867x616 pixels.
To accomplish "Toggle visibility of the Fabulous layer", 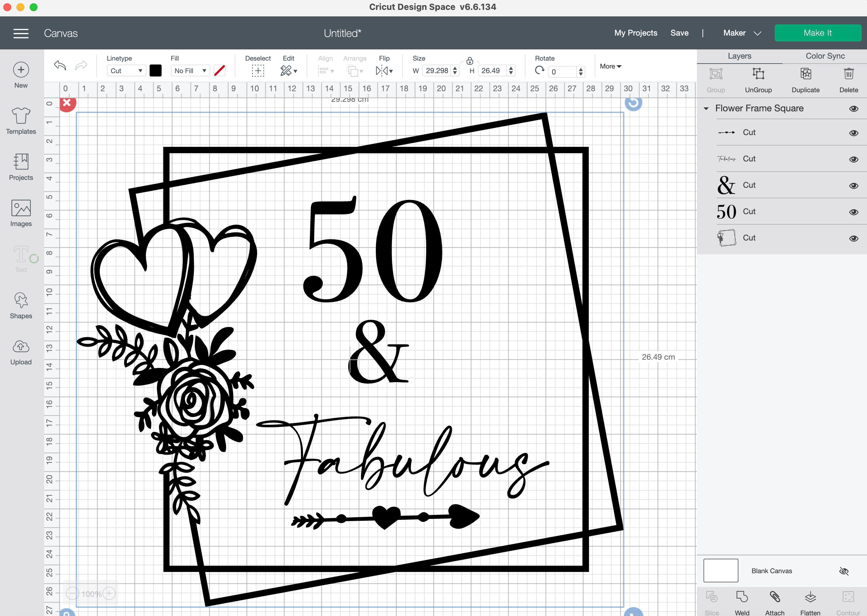I will (x=853, y=159).
